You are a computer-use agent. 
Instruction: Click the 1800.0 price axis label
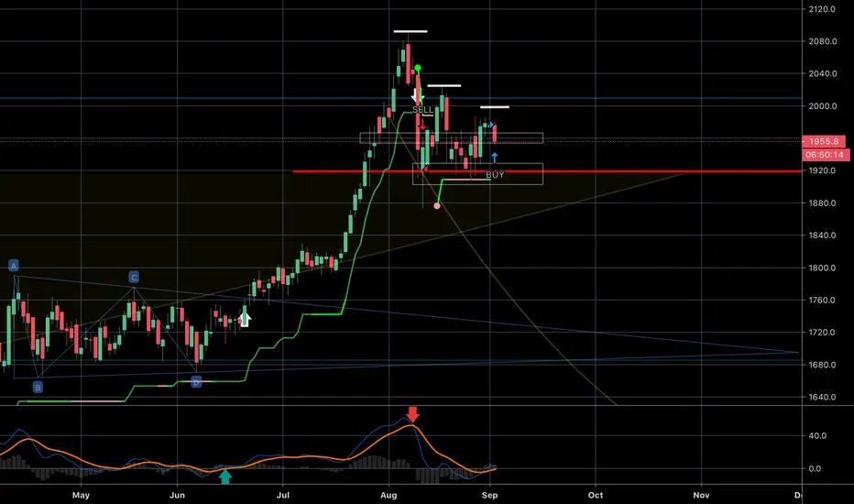point(823,268)
